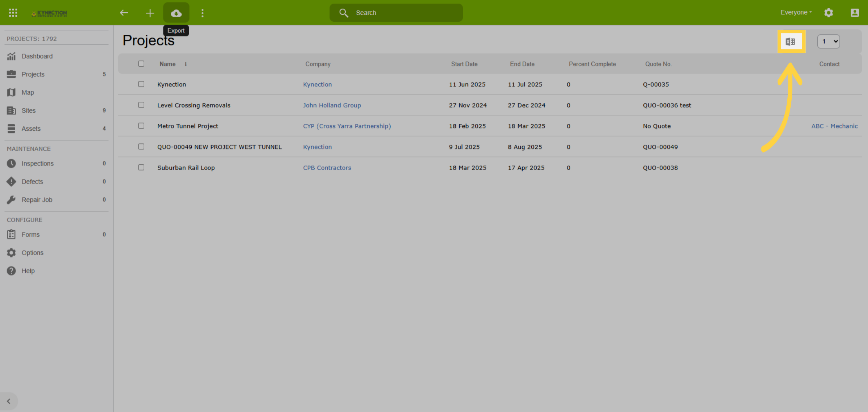This screenshot has width=868, height=412.
Task: Open settings gear in top bar
Action: (x=829, y=13)
